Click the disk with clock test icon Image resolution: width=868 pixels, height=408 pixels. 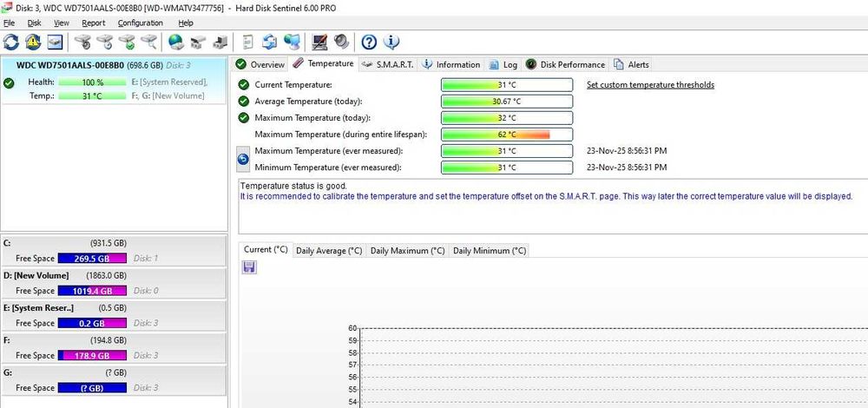105,42
